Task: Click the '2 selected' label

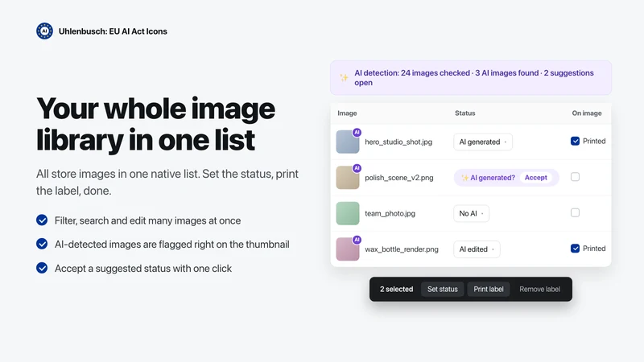Action: [x=396, y=289]
